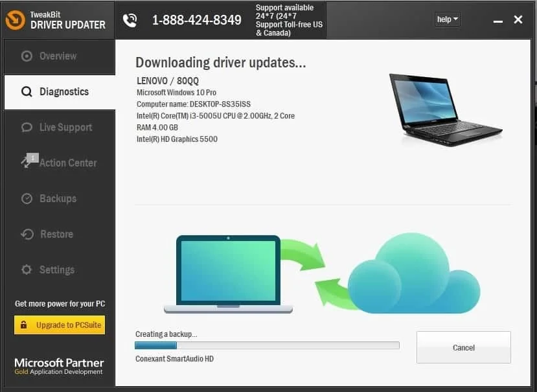This screenshot has height=392, width=537.
Task: Switch to the Overview tab
Action: click(x=58, y=56)
